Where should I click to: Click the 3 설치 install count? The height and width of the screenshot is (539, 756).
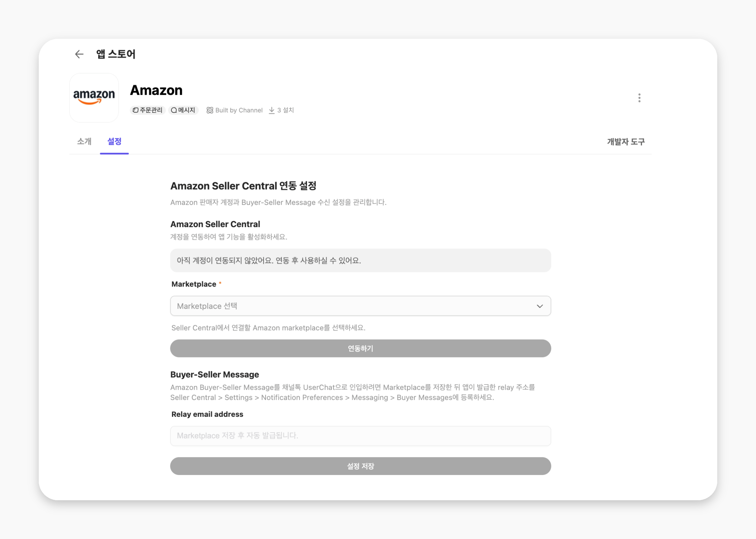point(285,110)
